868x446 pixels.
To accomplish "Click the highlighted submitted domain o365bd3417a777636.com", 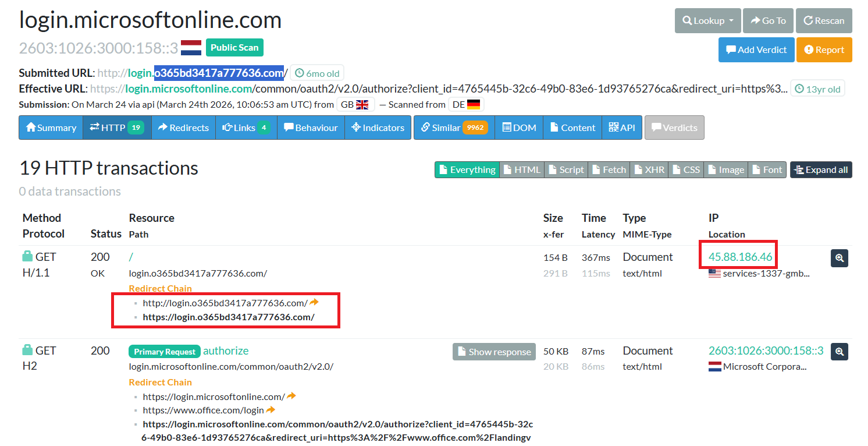I will (219, 73).
